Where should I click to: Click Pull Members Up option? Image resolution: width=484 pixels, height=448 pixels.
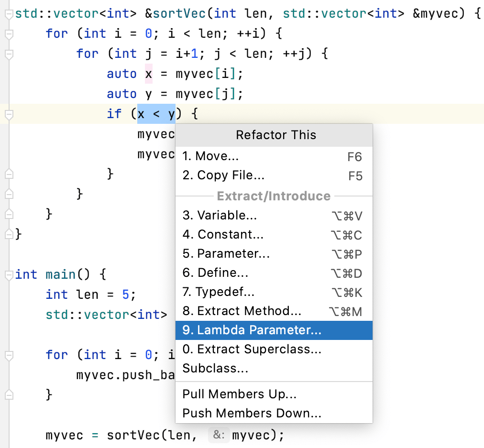point(239,394)
